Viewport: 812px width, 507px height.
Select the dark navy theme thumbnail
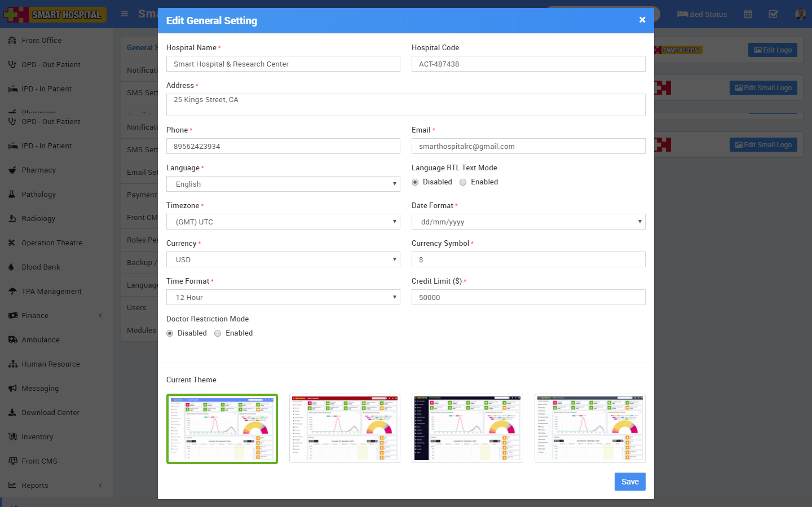(467, 428)
